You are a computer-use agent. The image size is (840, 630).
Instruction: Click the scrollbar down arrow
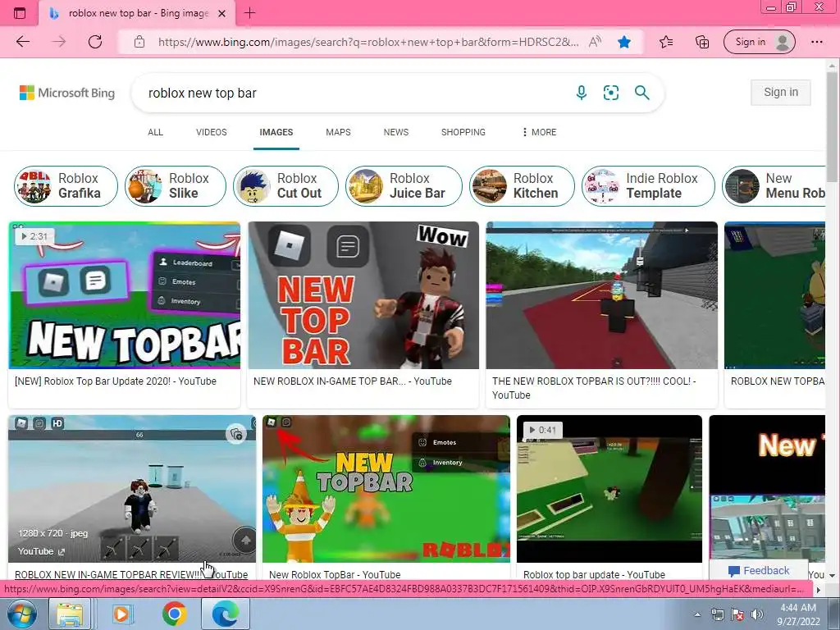click(832, 575)
